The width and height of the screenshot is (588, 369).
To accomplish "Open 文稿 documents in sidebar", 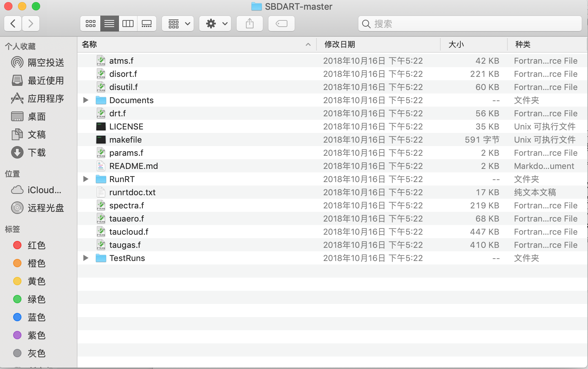I will (x=29, y=135).
